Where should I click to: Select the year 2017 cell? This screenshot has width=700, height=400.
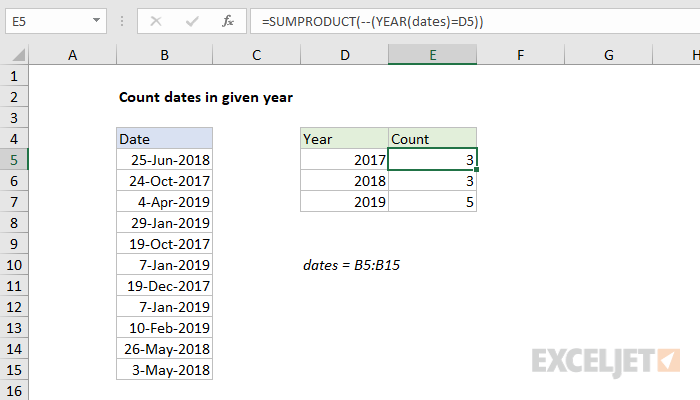pyautogui.click(x=344, y=160)
